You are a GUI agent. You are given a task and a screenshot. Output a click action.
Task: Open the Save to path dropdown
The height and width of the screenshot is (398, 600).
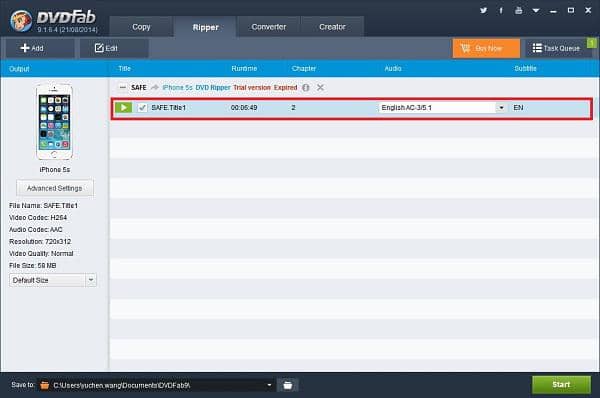coord(269,385)
